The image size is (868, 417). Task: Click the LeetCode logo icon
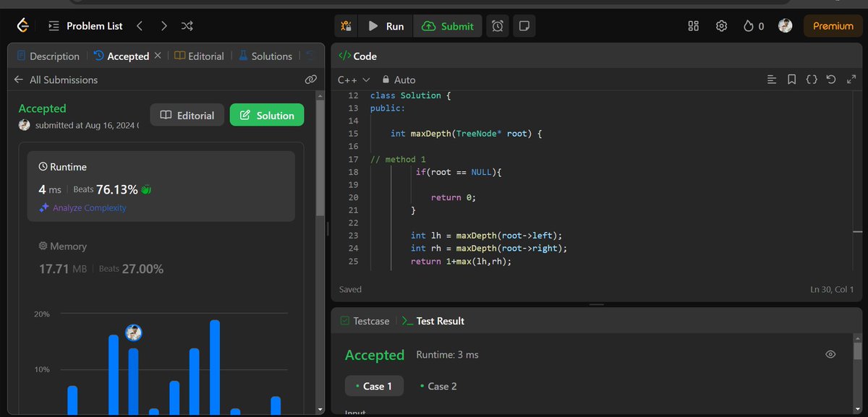tap(23, 26)
